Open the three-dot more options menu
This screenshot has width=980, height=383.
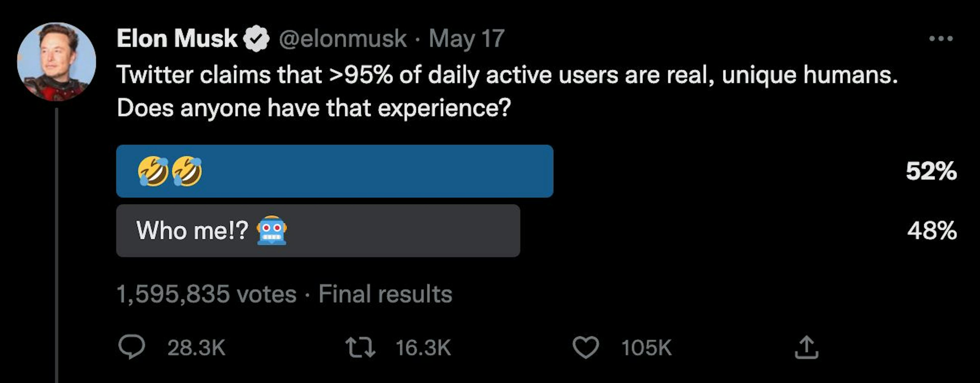[940, 39]
